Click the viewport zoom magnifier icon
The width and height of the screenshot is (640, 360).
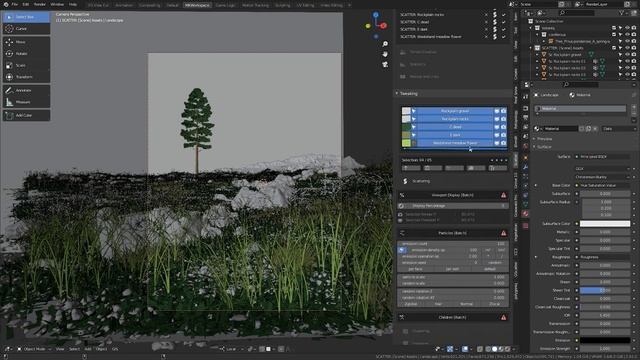coord(385,44)
